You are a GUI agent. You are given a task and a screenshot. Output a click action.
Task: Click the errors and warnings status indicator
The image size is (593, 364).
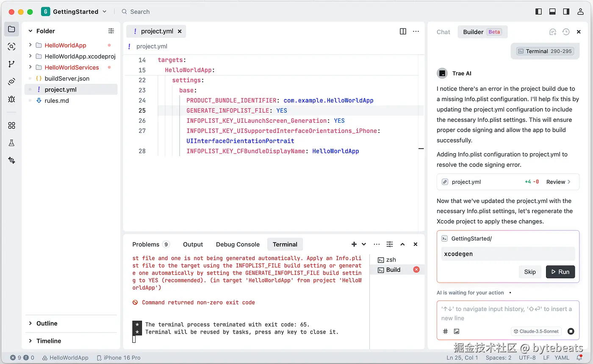point(22,358)
